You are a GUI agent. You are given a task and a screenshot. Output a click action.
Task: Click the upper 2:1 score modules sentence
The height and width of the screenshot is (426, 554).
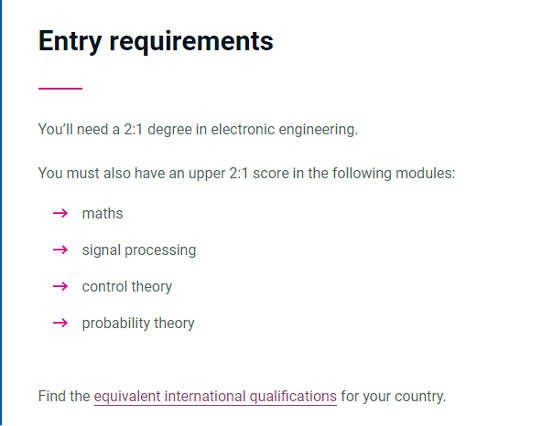point(247,173)
